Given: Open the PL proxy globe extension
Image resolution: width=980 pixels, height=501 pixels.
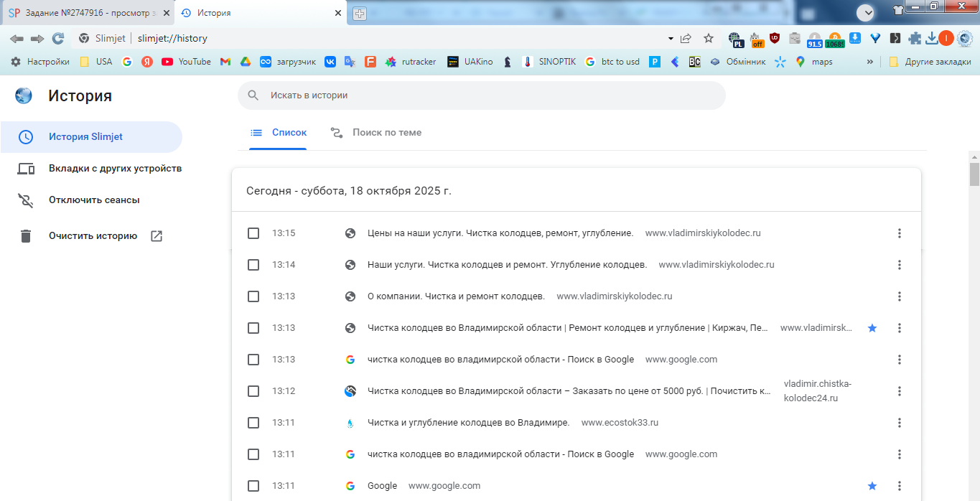Looking at the screenshot, I should click(x=735, y=39).
